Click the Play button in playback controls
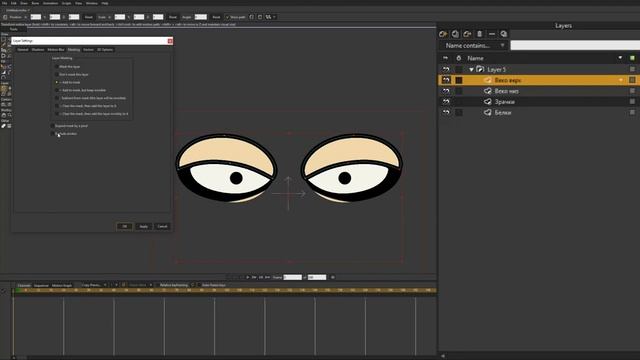The width and height of the screenshot is (640, 360). click(x=247, y=277)
